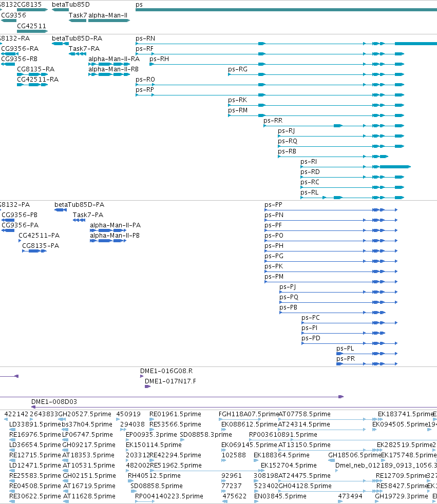Select feature DME1-016G08.R
Screen dimensions: 437x504
(x=166, y=371)
